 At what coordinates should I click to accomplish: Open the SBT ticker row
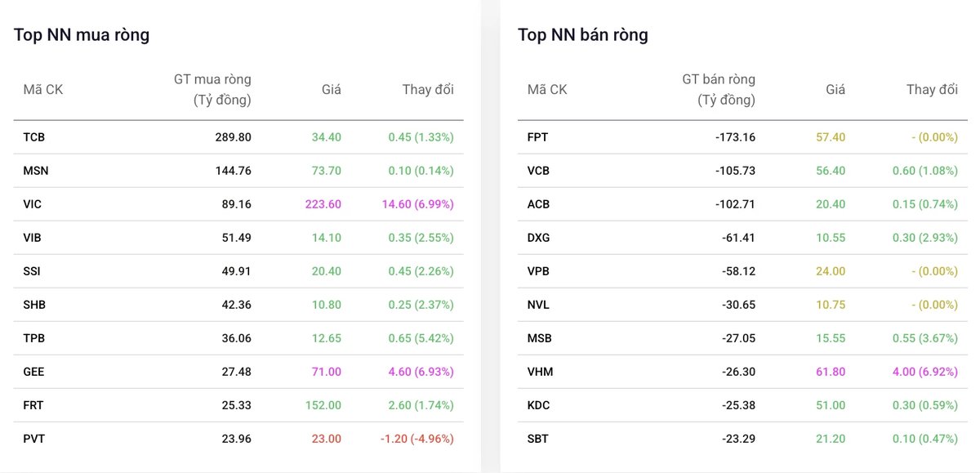(742, 439)
